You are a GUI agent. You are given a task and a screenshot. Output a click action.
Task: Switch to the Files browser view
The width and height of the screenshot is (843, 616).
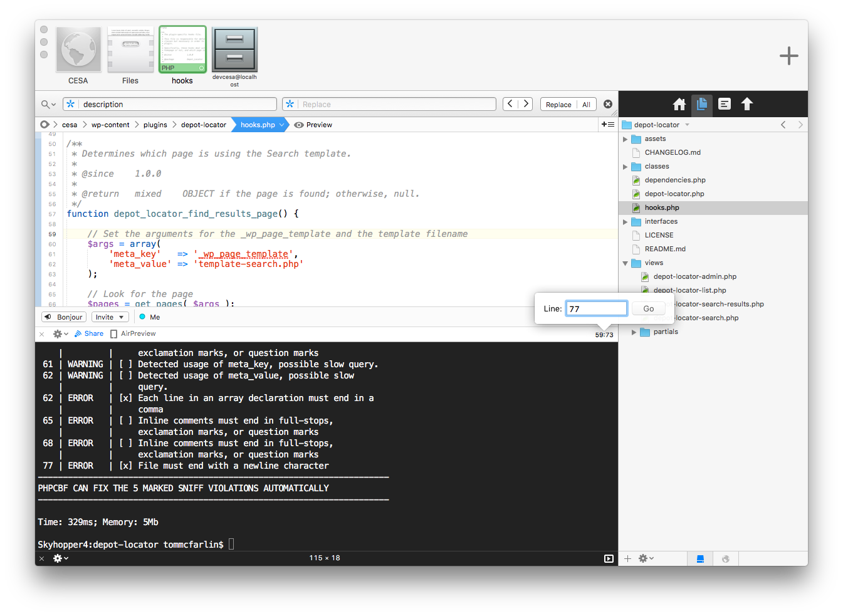(x=701, y=104)
